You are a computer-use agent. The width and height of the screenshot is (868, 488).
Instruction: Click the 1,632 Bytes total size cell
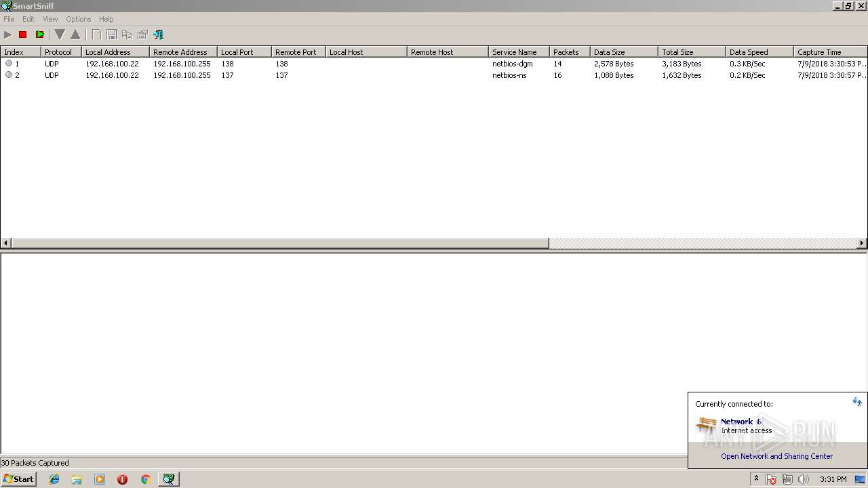click(682, 75)
